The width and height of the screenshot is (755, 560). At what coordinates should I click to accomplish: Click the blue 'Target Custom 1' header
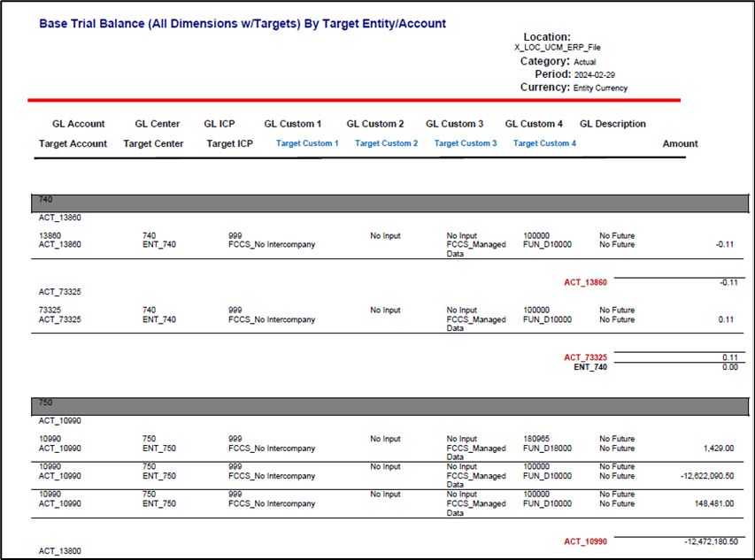(307, 143)
